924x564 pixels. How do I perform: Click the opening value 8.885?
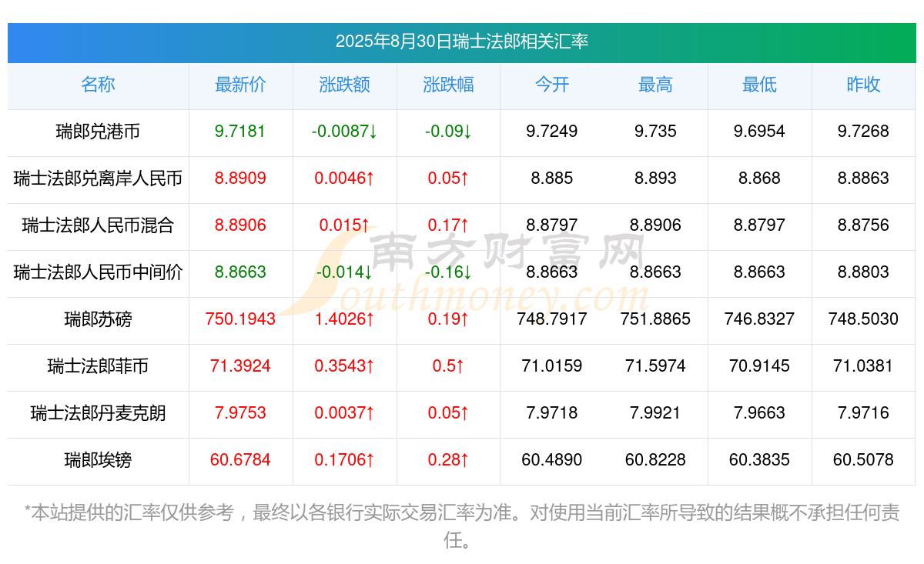click(x=552, y=179)
